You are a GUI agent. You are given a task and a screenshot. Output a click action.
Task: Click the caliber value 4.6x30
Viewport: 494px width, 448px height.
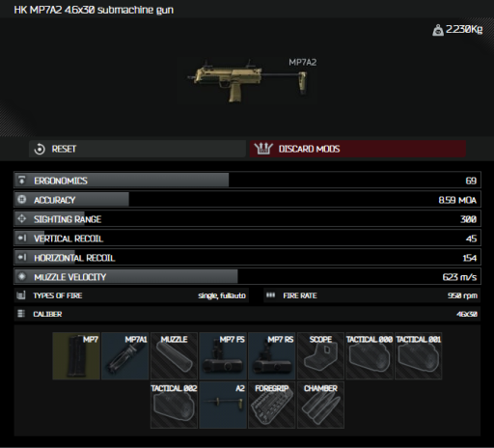tap(467, 314)
